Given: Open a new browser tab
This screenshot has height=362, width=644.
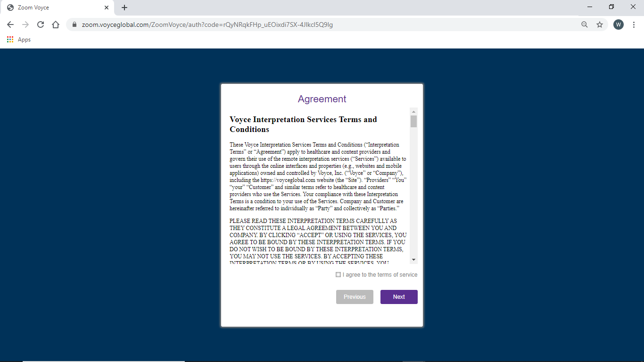Looking at the screenshot, I should 124,8.
